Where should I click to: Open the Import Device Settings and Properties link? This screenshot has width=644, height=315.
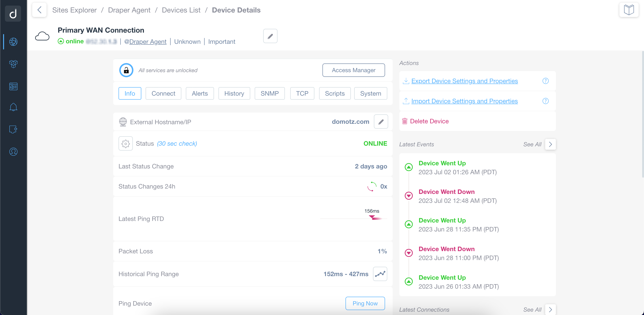(x=464, y=101)
